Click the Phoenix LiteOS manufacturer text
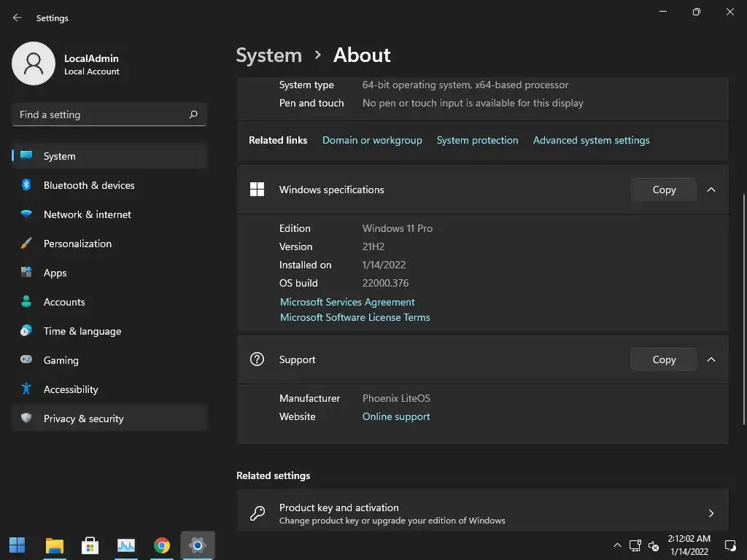The width and height of the screenshot is (747, 560). [396, 398]
